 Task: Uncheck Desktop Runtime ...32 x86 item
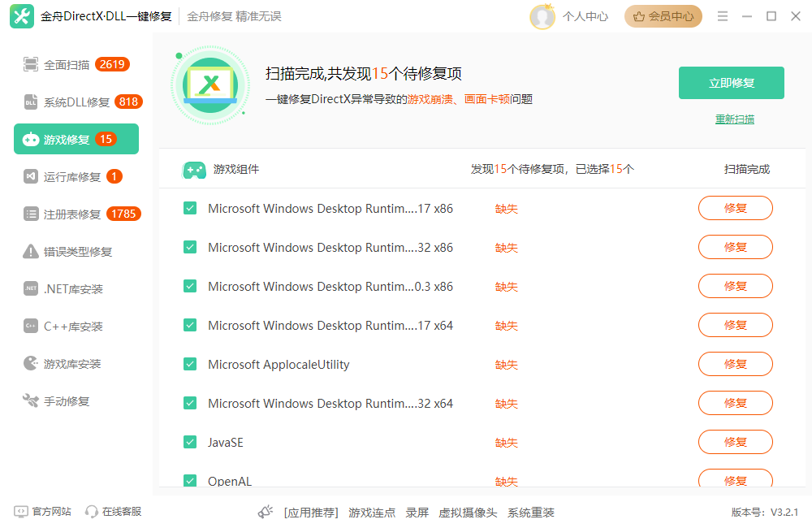pos(190,247)
